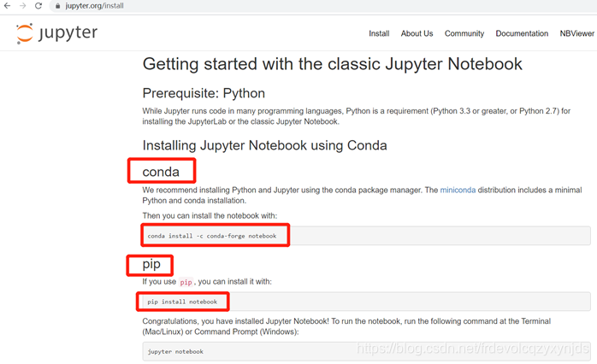The image size is (597, 364).
Task: Click the 'pip' subheading
Action: [x=151, y=264]
